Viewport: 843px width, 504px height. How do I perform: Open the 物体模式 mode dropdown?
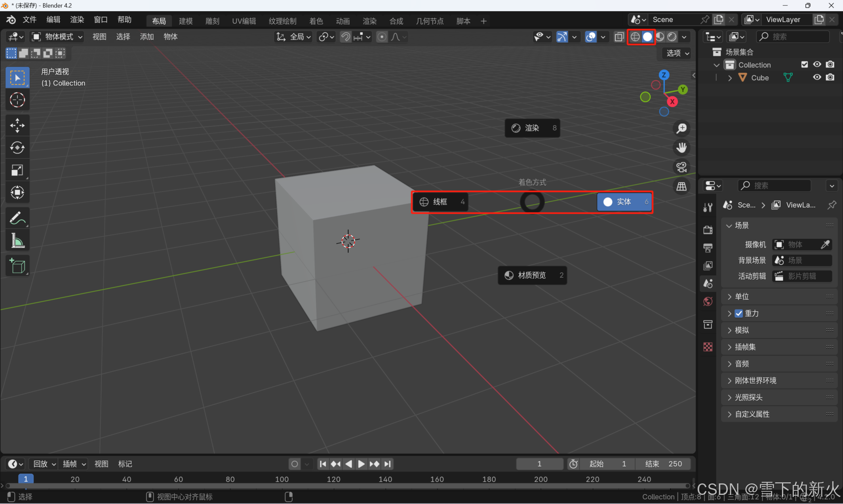(58, 37)
